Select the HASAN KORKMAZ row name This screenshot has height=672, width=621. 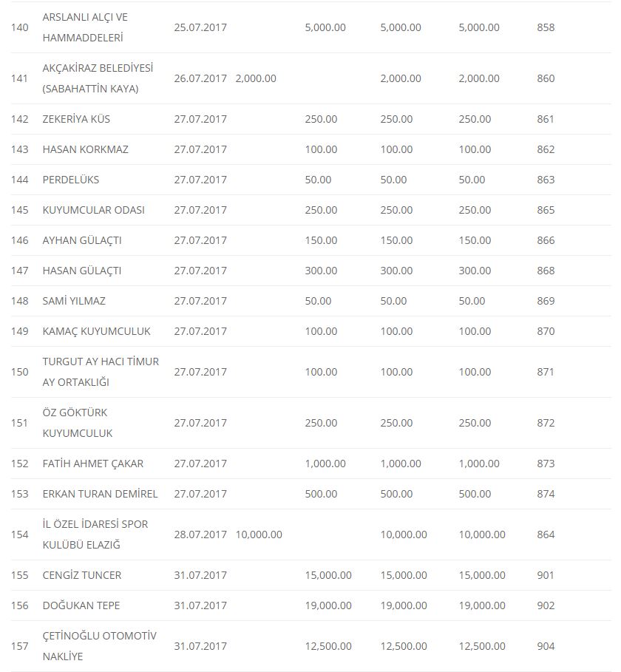coord(85,149)
